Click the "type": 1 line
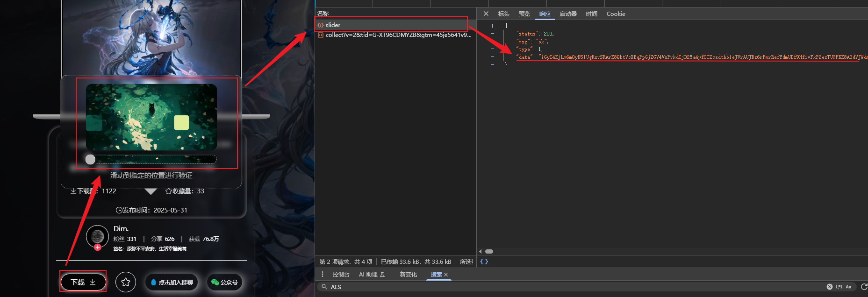Viewport: 868px width, 297px height. point(530,49)
